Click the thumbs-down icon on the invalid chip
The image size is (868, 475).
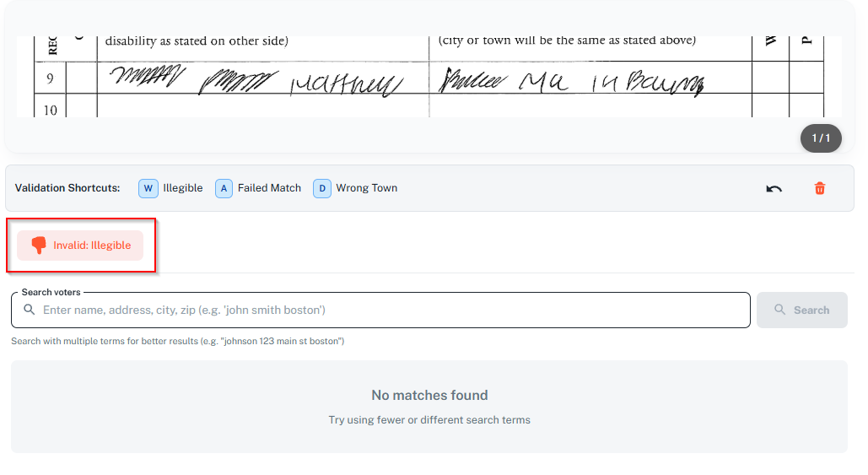pyautogui.click(x=38, y=246)
